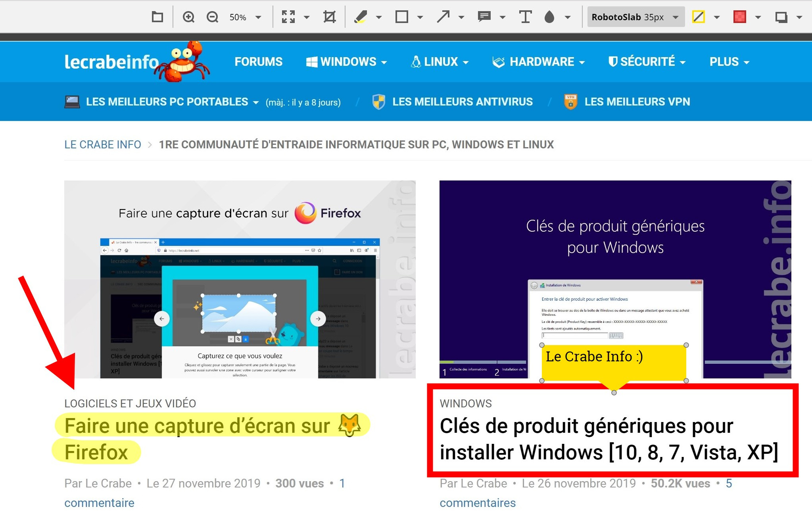Click the 'Le 27 novembre 2019' date
Screen dimensions: 812x522
tap(203, 483)
